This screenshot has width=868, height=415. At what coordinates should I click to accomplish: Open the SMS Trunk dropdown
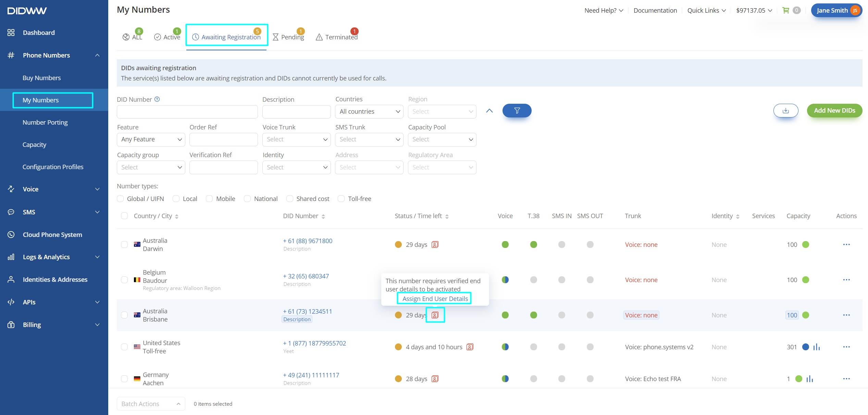click(369, 139)
